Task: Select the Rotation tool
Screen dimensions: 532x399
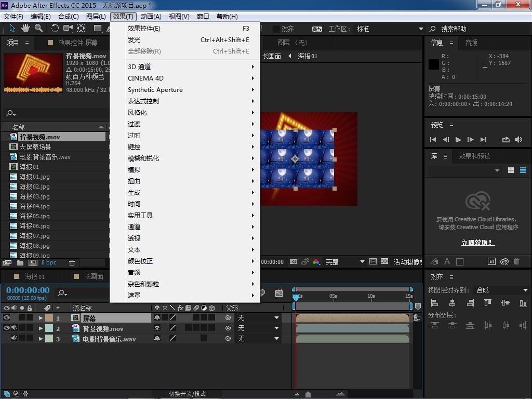Action: click(55, 28)
